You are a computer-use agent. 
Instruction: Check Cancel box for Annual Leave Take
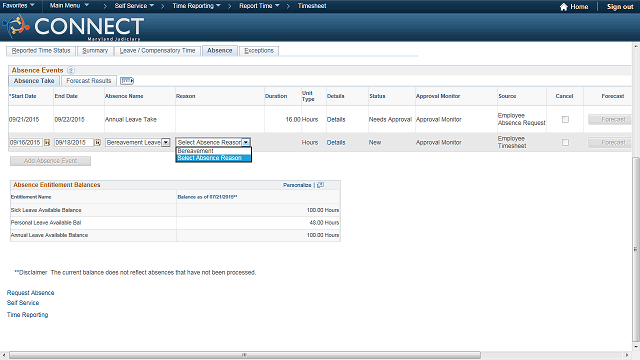(x=565, y=120)
